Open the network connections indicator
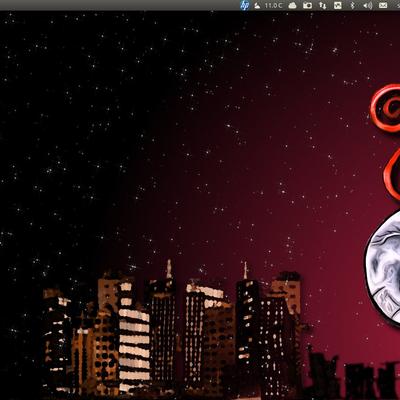Screen dimensions: 400x400 click(322, 6)
